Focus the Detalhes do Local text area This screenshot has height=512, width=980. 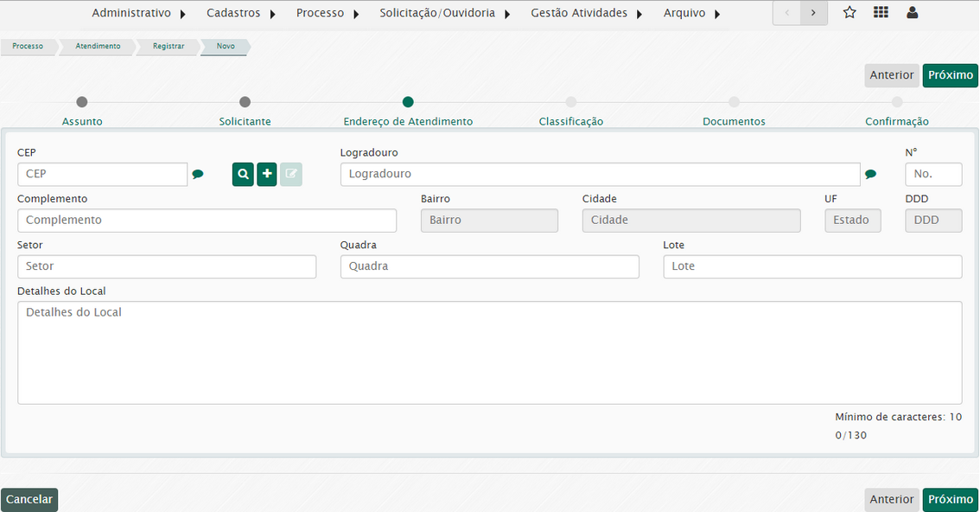489,352
